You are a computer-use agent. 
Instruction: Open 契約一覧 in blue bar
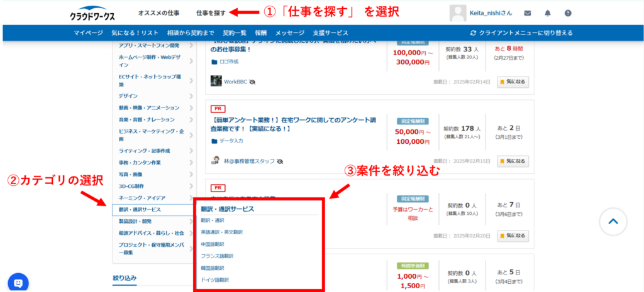pos(235,33)
